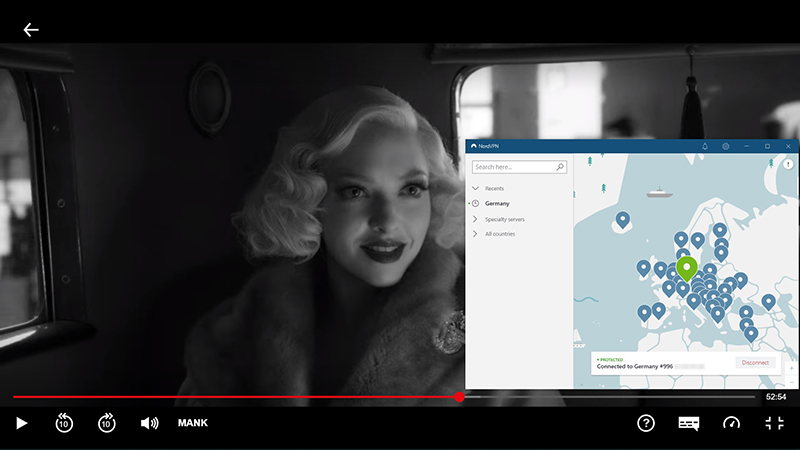Expand All countries section
Viewport: 800px width, 450px height.
[476, 234]
